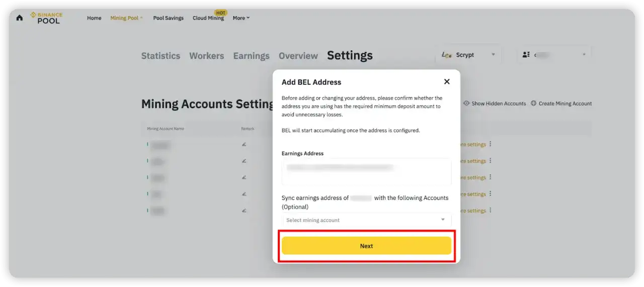Expand the Select mining account dropdown

366,220
